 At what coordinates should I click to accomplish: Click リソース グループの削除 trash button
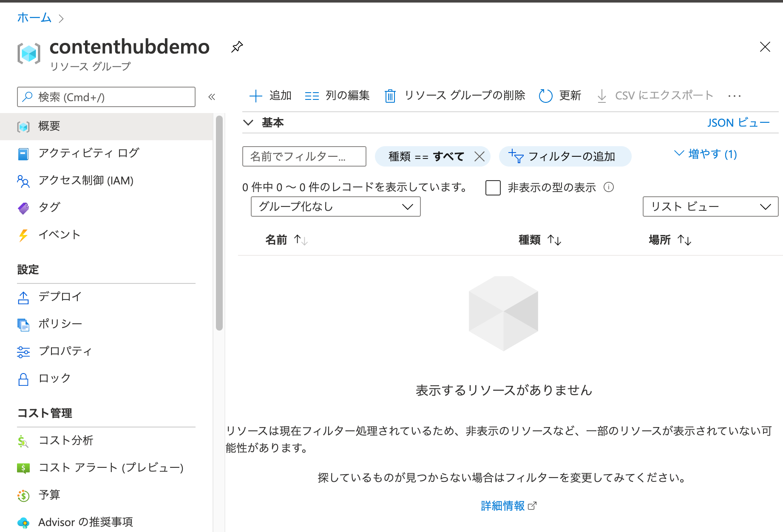(x=454, y=96)
